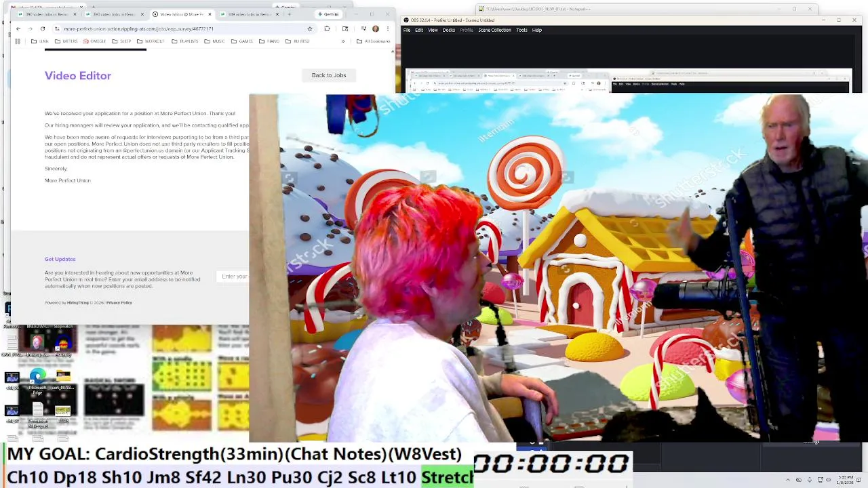Screen dimensions: 868x488
Task: Click the Chrome tab groups grid icon
Action: (17, 41)
